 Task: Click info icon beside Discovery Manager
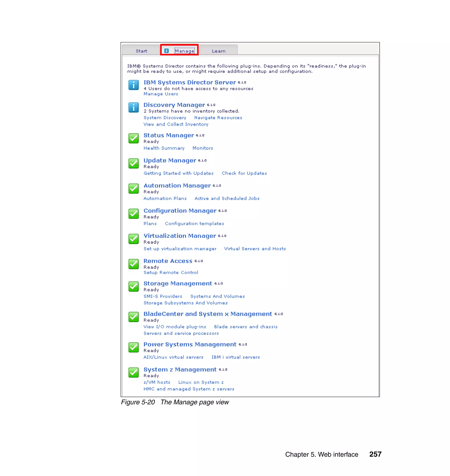[x=133, y=108]
